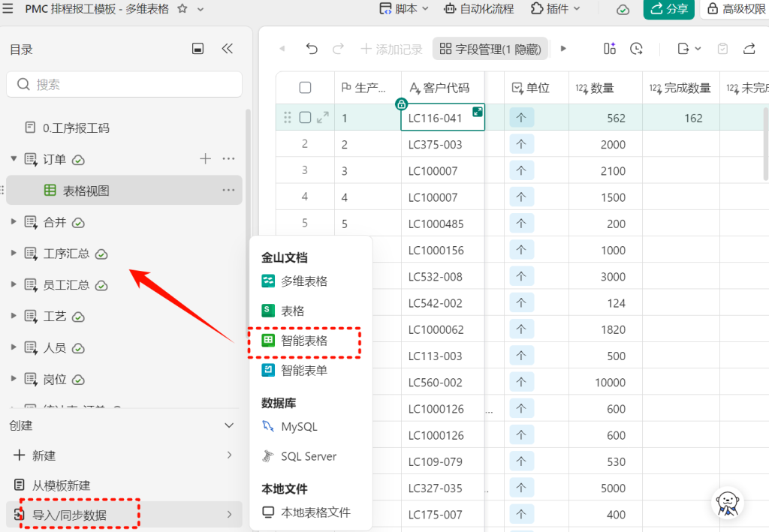
Task: Open the 新建 submenu
Action: click(x=124, y=455)
